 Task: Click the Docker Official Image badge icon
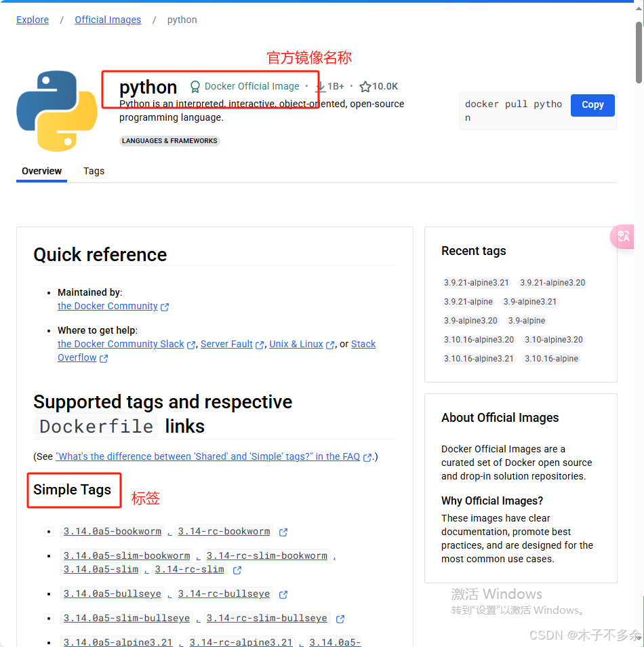pos(195,87)
